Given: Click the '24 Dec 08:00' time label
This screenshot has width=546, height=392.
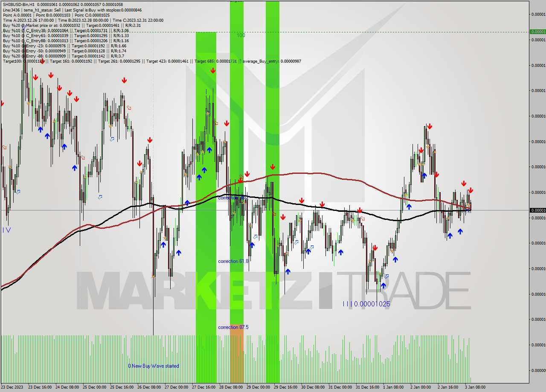Looking at the screenshot, I should (x=67, y=387).
